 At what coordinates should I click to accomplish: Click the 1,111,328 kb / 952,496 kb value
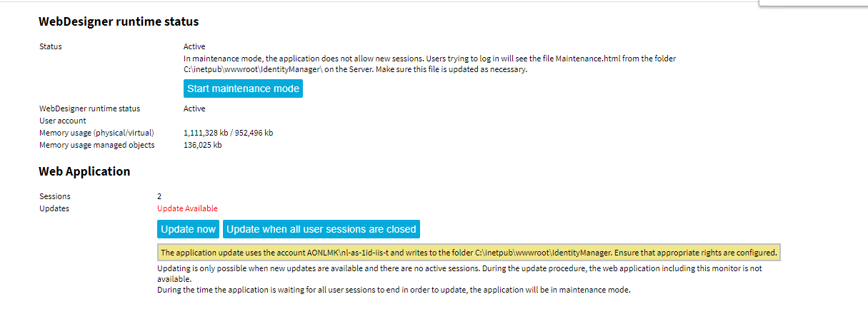[228, 133]
